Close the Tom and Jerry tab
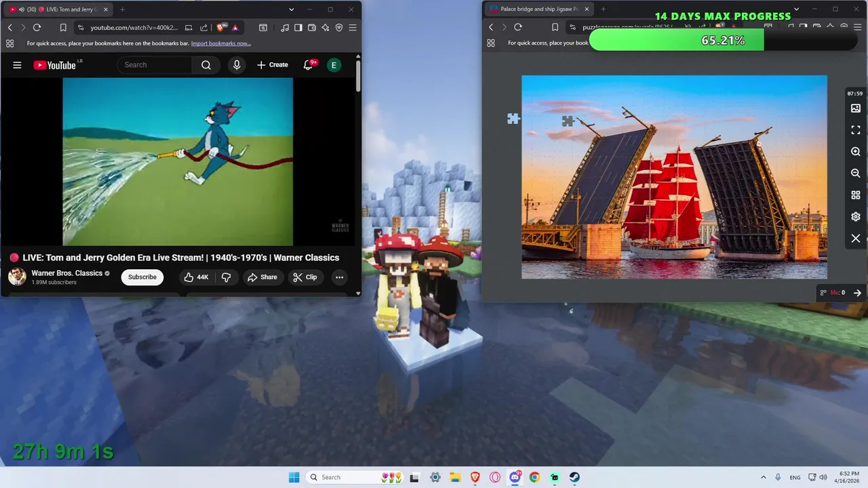This screenshot has height=488, width=868. pos(107,9)
